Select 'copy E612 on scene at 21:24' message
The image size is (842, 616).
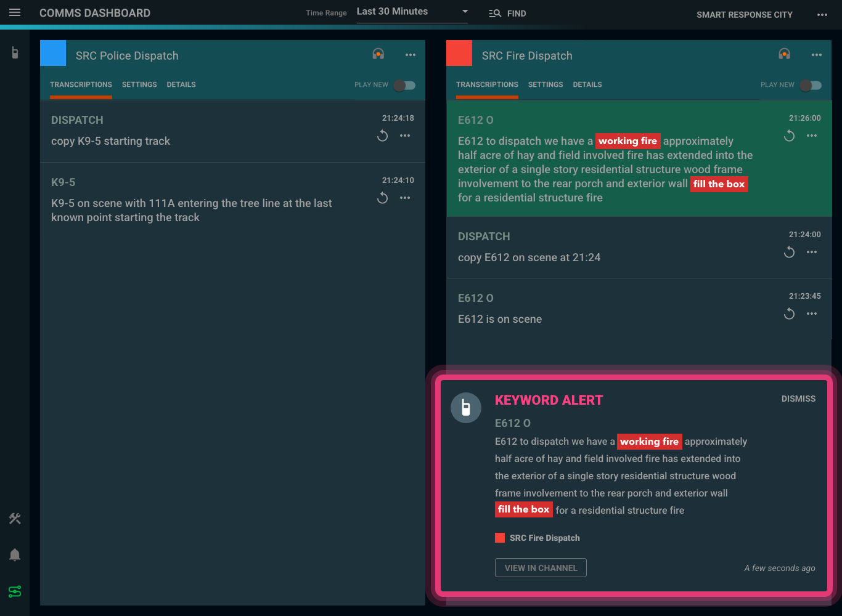[529, 257]
